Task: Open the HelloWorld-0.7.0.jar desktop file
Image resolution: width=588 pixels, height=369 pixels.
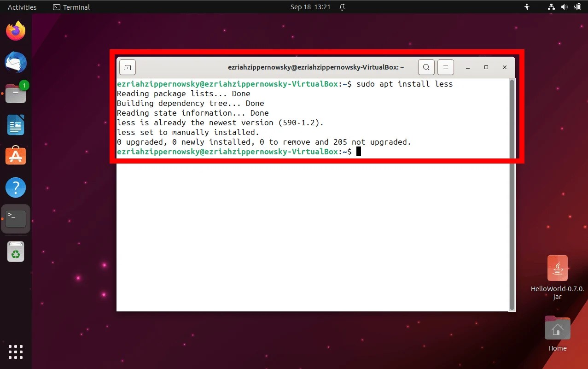Action: tap(557, 268)
